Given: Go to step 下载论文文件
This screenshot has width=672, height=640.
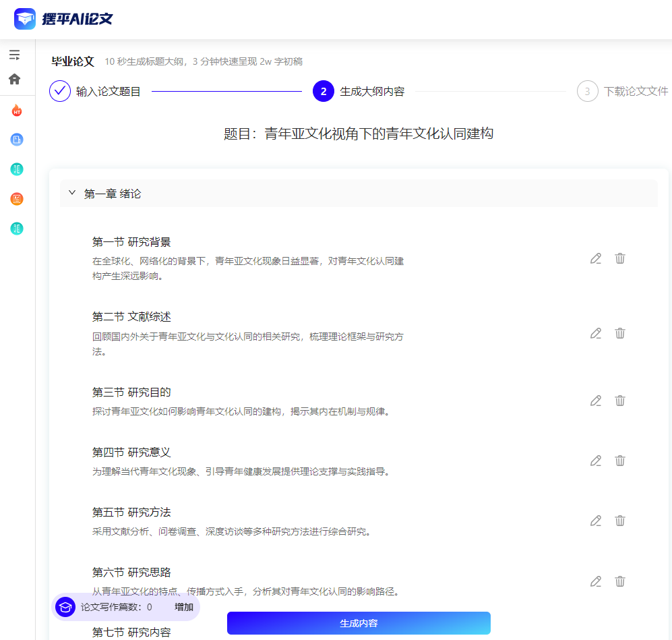Looking at the screenshot, I should 586,91.
